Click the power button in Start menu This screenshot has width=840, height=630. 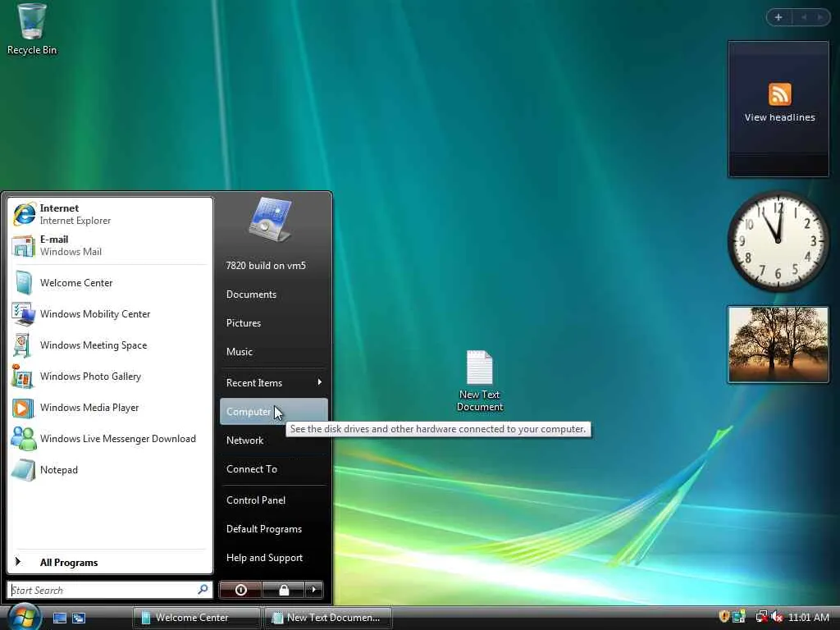(241, 590)
